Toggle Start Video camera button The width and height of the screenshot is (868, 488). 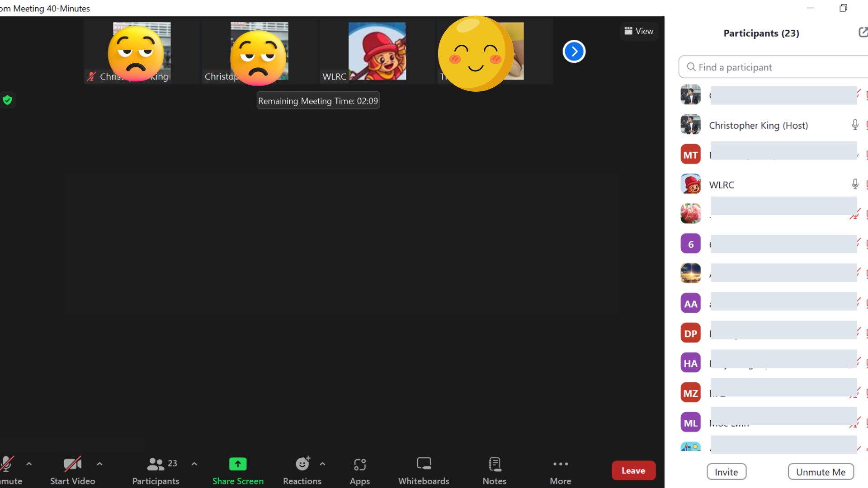click(72, 464)
